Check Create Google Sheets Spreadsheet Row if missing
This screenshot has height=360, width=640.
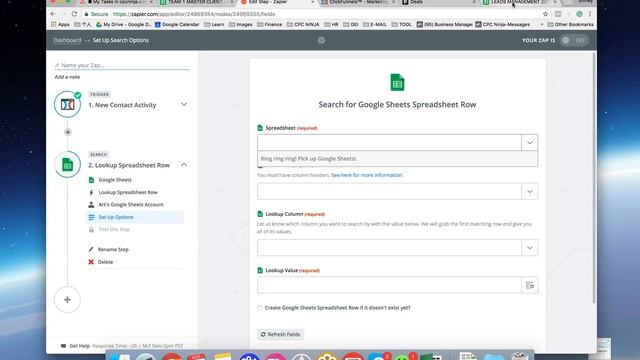[x=260, y=308]
